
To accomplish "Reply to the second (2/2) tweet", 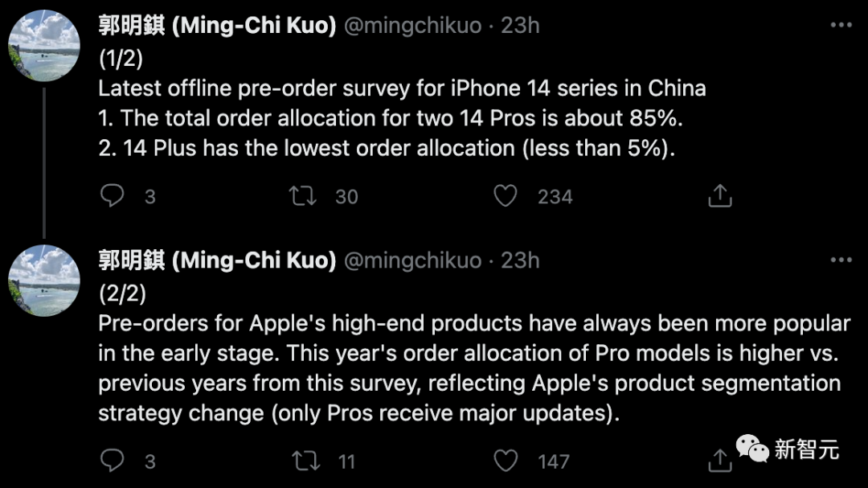I will coord(113,461).
